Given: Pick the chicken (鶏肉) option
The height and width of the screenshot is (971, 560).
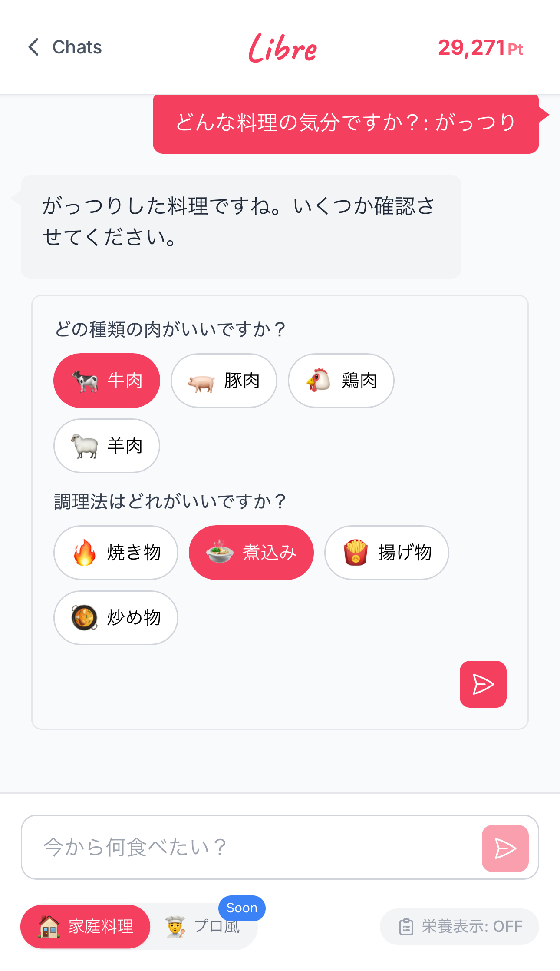Looking at the screenshot, I should pyautogui.click(x=341, y=381).
